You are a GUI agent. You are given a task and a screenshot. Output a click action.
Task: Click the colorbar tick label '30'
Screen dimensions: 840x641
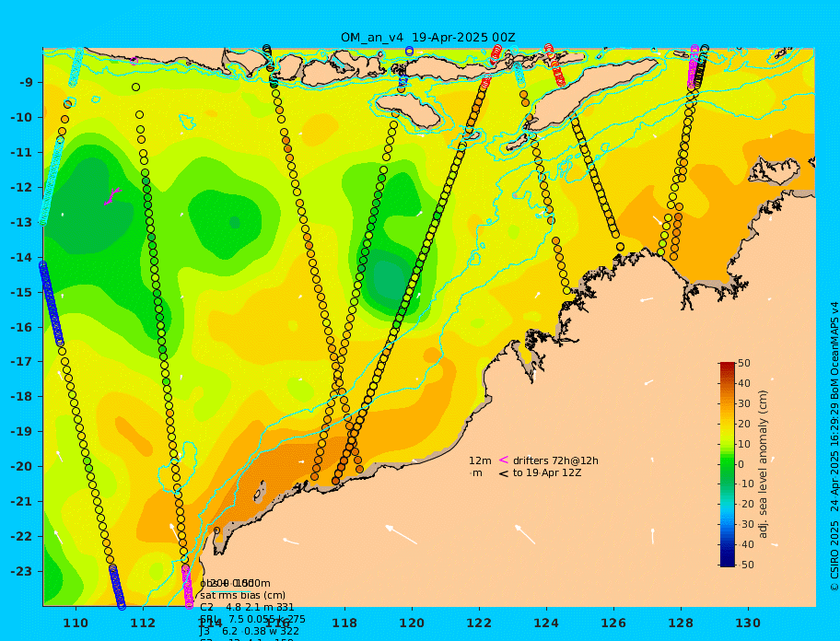[x=744, y=403]
